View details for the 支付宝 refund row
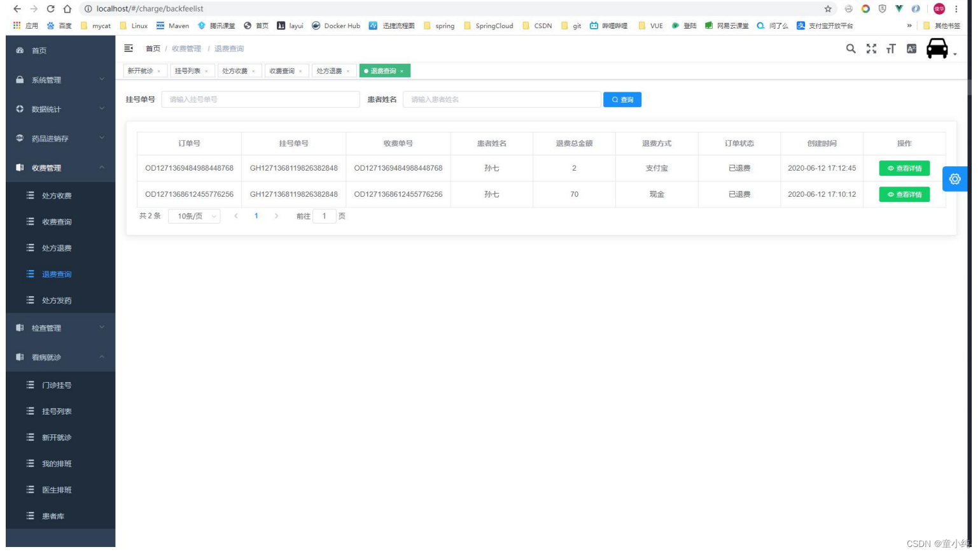Viewport: 980px width, 554px height. point(904,168)
